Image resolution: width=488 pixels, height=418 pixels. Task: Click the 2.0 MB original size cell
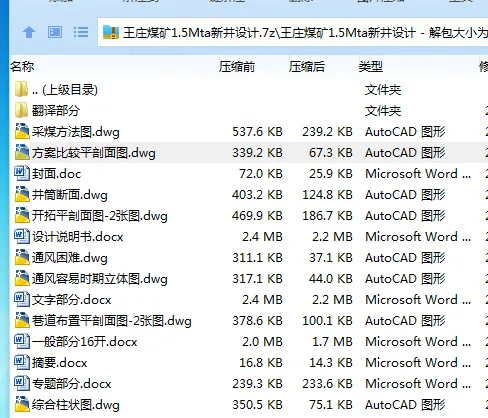click(x=262, y=342)
